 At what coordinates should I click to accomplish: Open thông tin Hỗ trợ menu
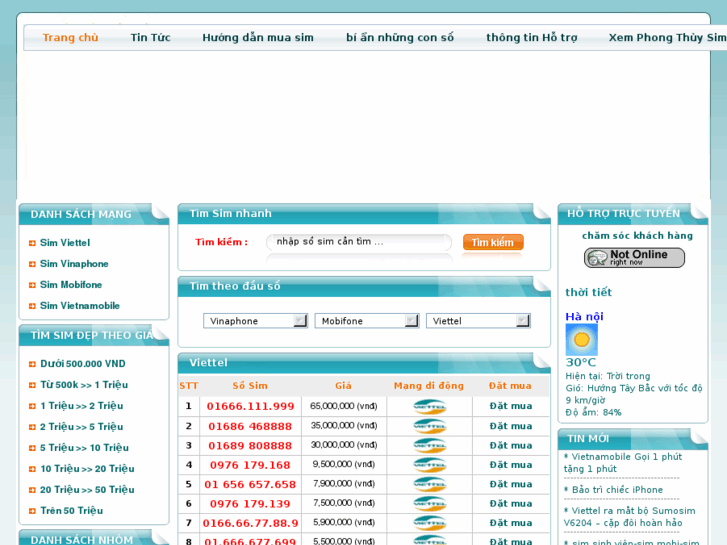tap(532, 38)
